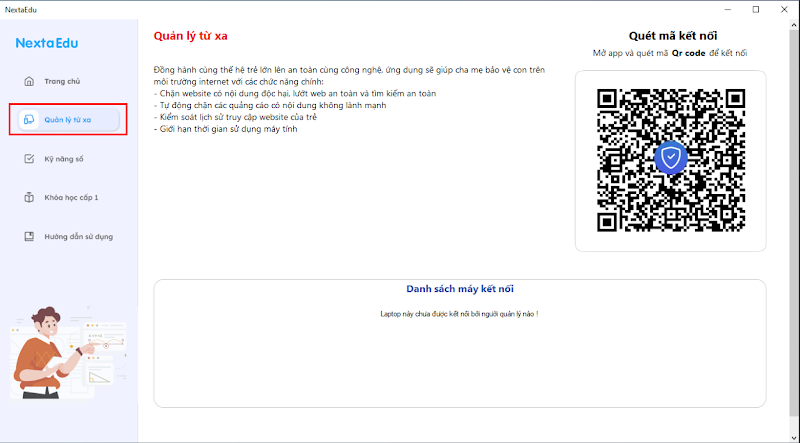Close the NextaEdu window
The width and height of the screenshot is (800, 443).
(x=784, y=10)
